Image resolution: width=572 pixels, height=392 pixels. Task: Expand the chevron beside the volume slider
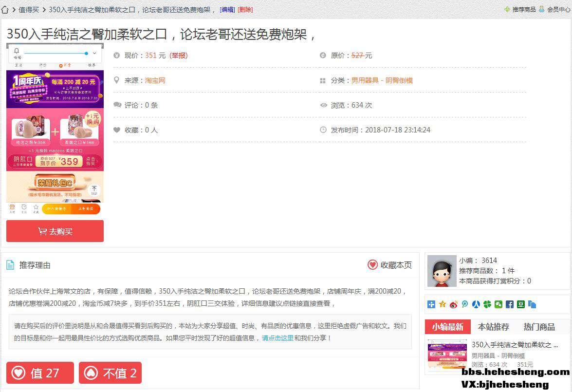[94, 53]
